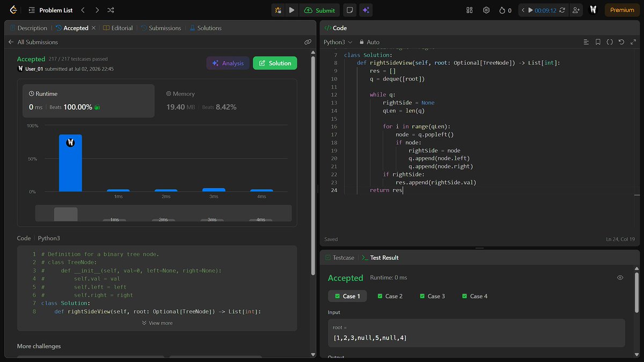Click the 3ms bar in runtime chart
The image size is (644, 362).
tap(214, 190)
